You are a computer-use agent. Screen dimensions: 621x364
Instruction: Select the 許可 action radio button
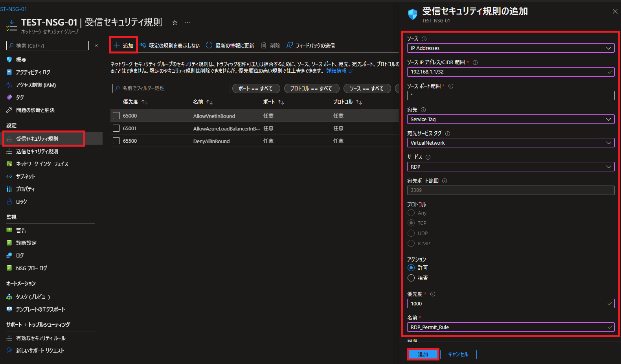pos(411,268)
